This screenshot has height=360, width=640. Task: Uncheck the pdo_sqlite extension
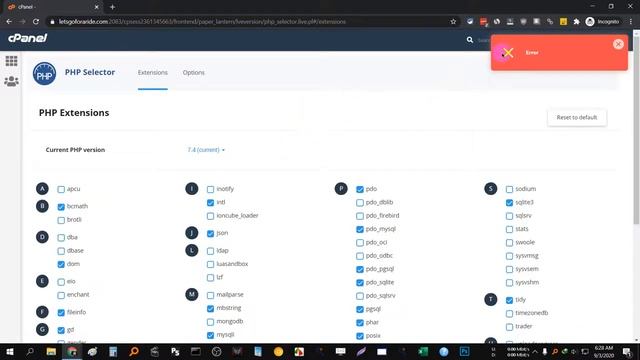(x=360, y=283)
